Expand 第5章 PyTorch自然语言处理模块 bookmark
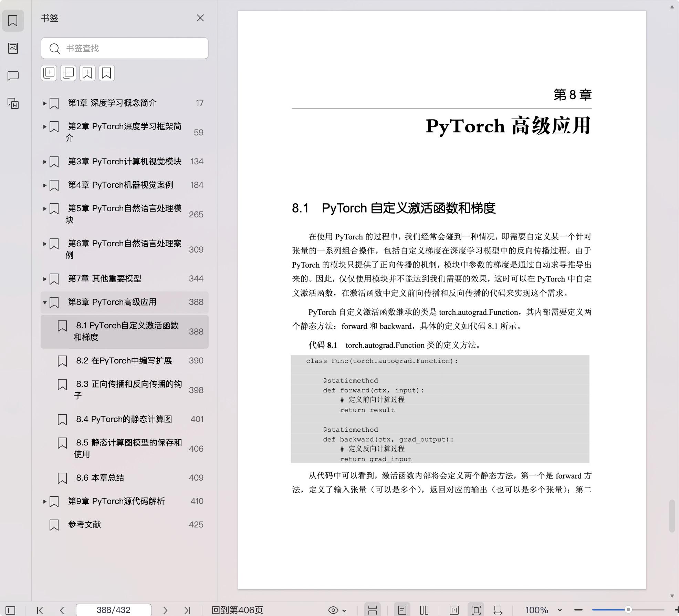 pos(44,209)
